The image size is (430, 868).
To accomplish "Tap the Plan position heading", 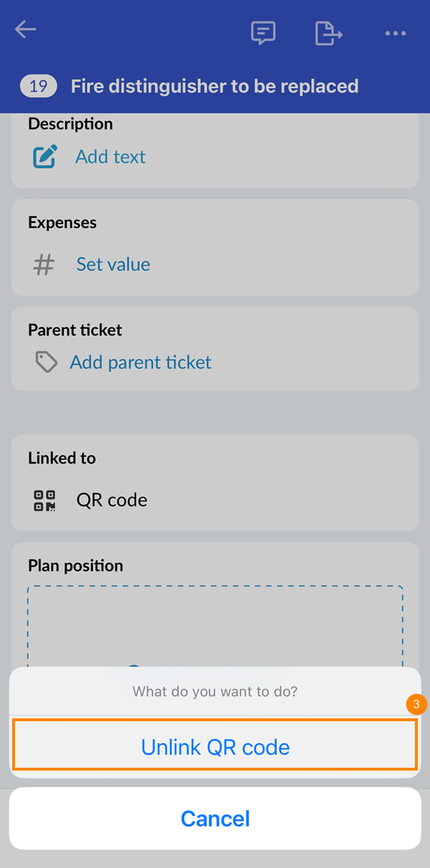I will [x=75, y=566].
